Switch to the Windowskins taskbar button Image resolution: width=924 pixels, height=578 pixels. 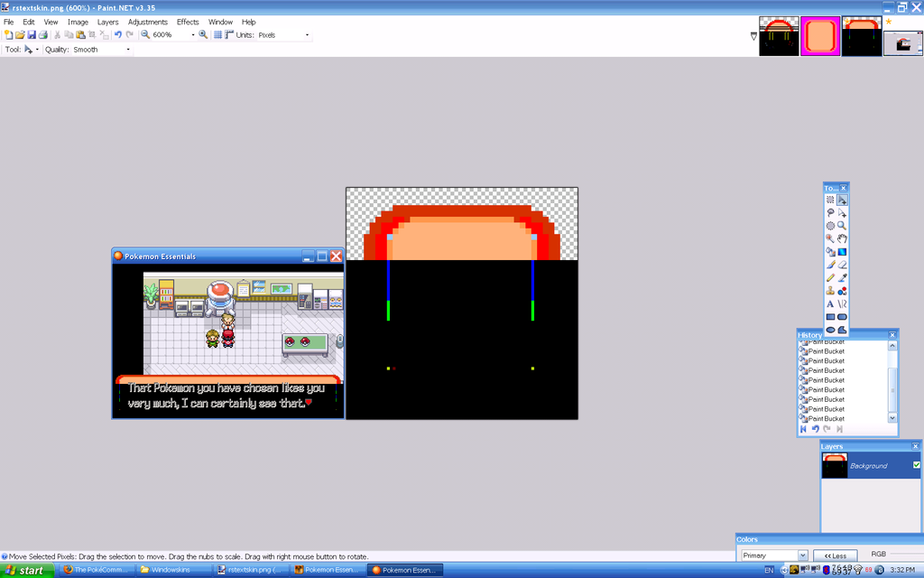(x=173, y=570)
